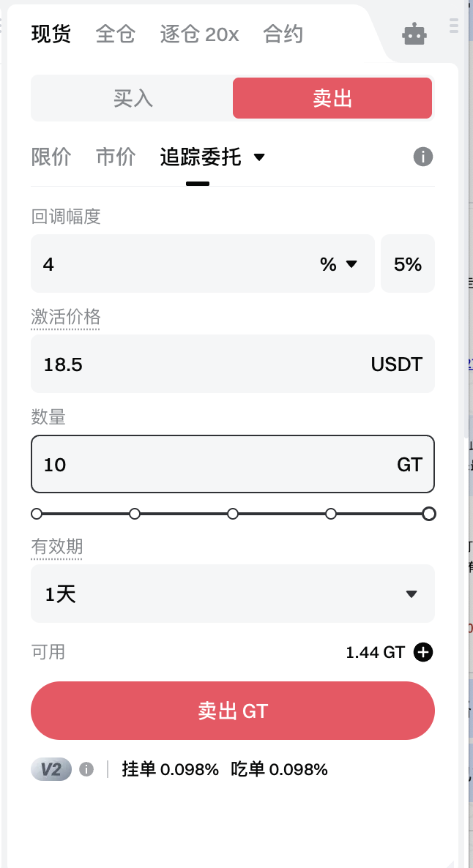Open the 有效期 1天 dropdown
This screenshot has height=868, width=473.
pos(232,594)
